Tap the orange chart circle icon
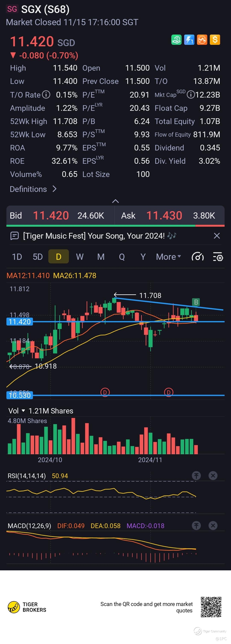Viewport: 231px width, 644px height. click(x=202, y=40)
